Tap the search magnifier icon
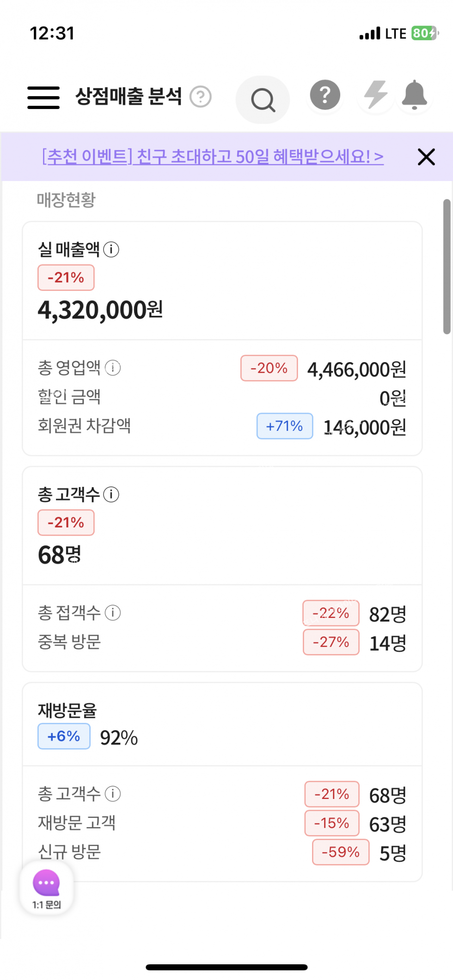 point(263,100)
